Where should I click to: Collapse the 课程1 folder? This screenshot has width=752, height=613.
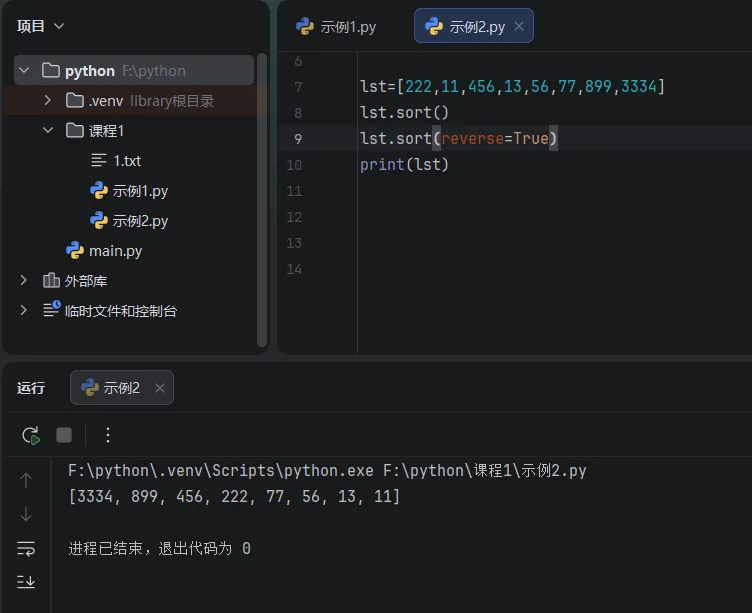coord(47,130)
